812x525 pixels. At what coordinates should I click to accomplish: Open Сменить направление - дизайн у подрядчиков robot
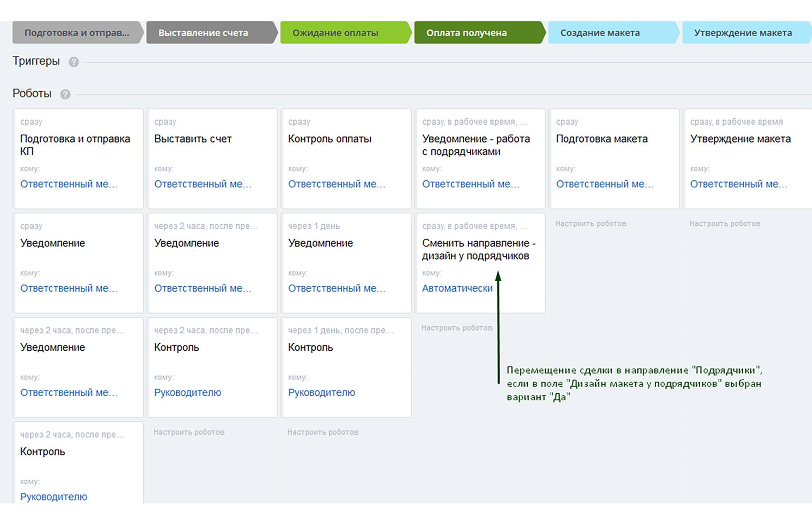(479, 249)
